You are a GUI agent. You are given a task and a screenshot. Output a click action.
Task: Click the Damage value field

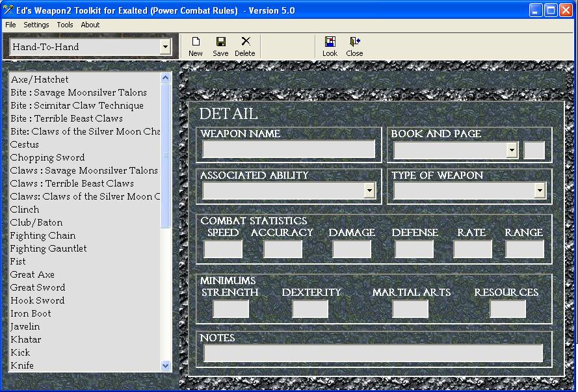pos(352,249)
